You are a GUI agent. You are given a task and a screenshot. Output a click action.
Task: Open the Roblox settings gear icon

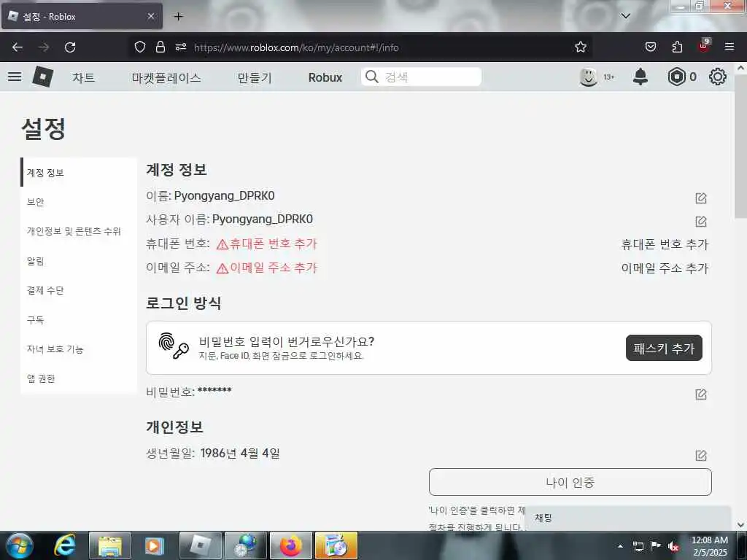(718, 77)
